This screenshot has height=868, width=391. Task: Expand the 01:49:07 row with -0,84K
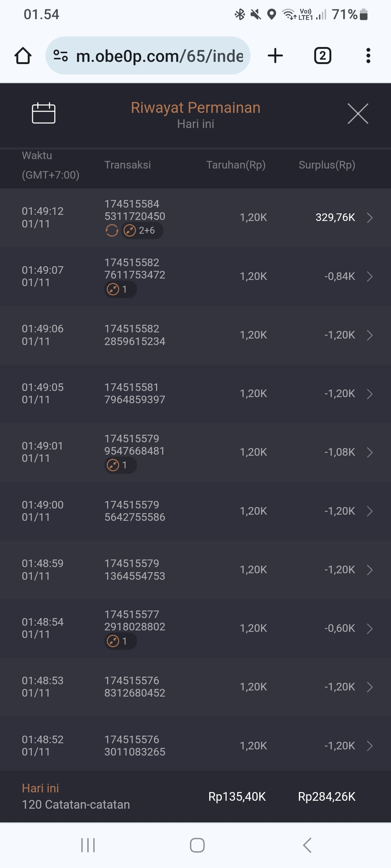370,277
